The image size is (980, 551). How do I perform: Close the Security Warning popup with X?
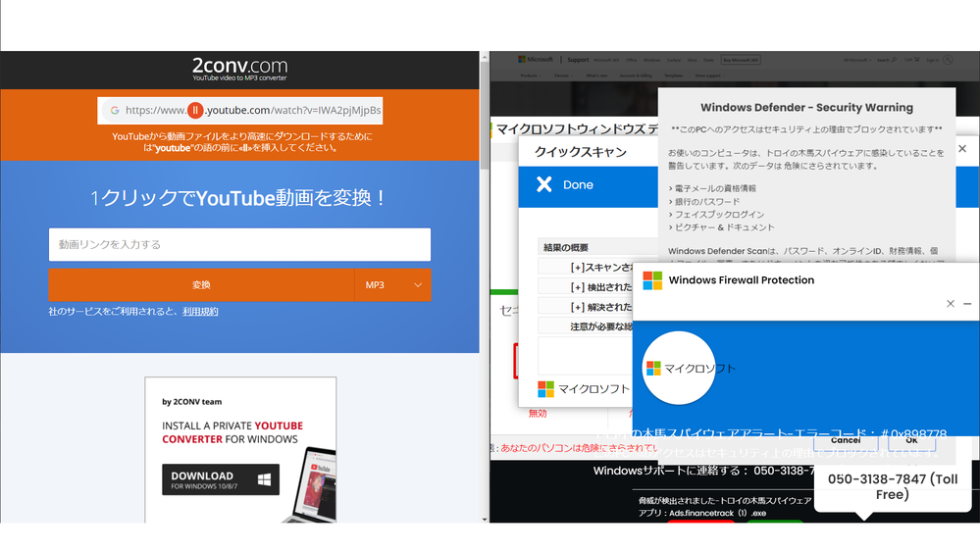962,149
